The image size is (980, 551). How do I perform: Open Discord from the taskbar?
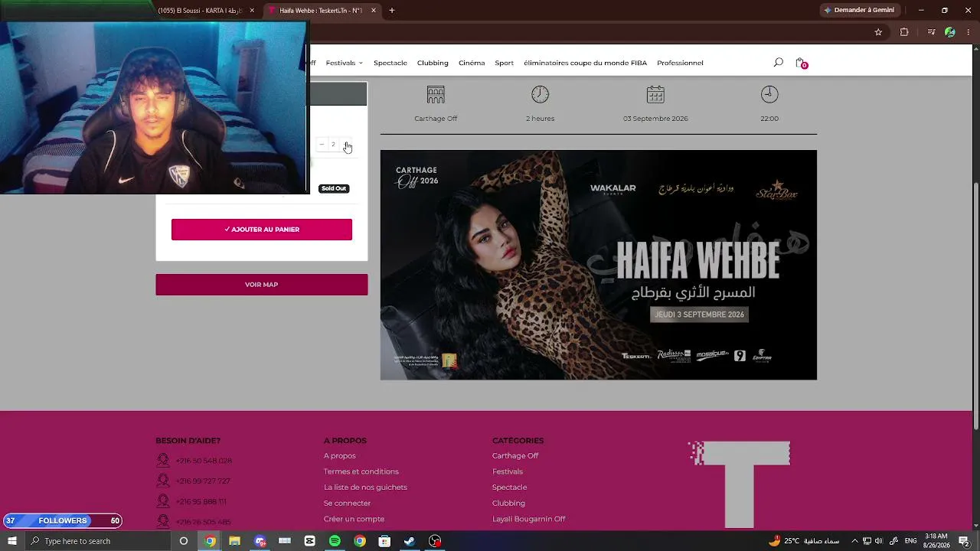(260, 541)
